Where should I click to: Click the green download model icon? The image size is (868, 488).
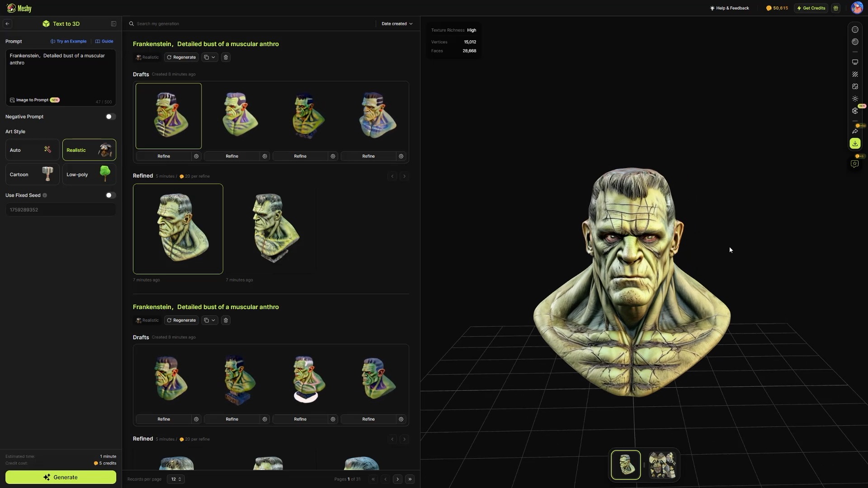855,143
